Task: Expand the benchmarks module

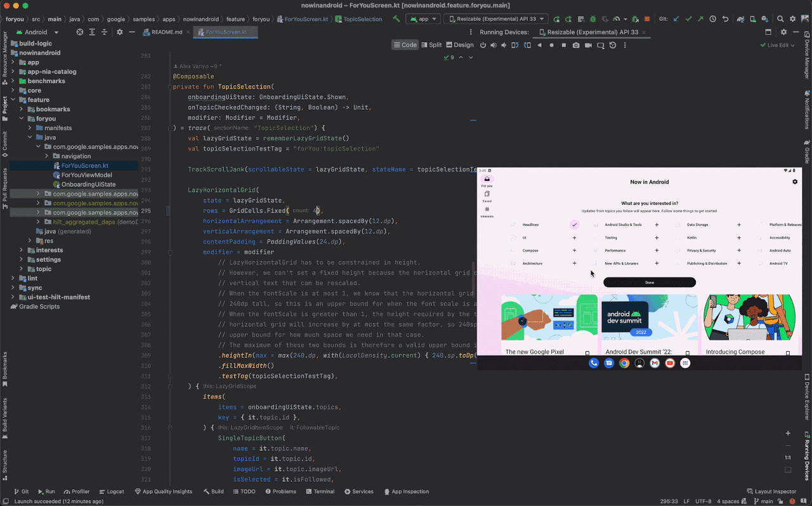Action: click(x=13, y=81)
